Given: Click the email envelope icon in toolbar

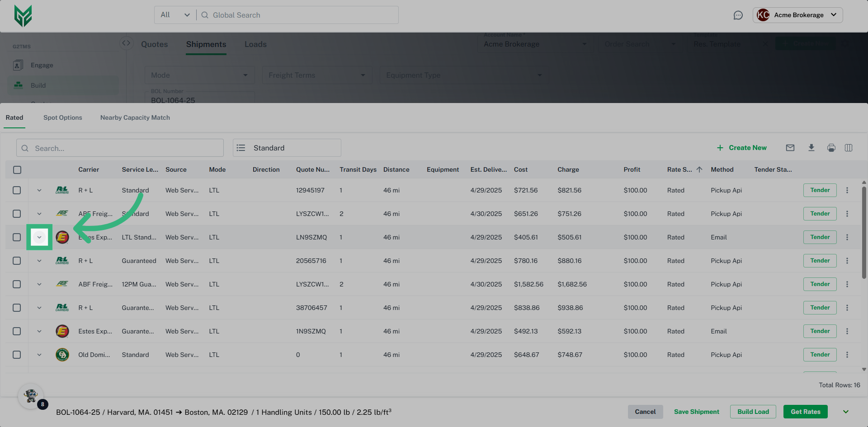Looking at the screenshot, I should pos(790,148).
